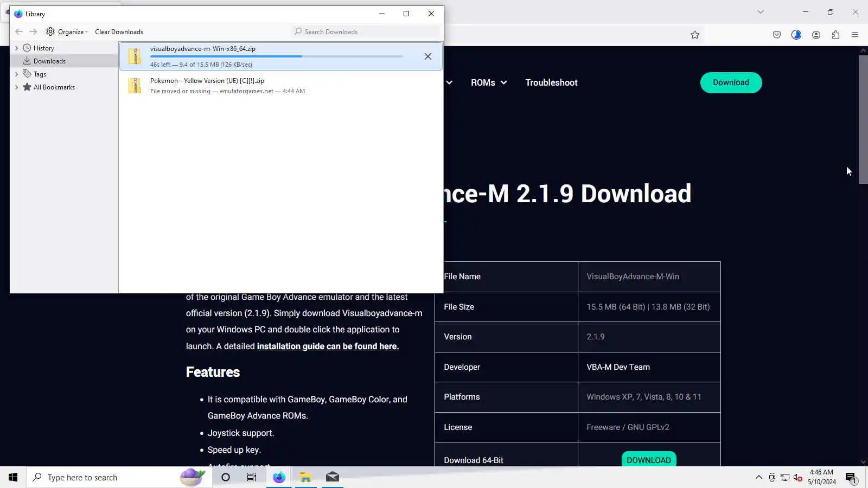Cancel the visualboyadvance-m zip download

[428, 56]
